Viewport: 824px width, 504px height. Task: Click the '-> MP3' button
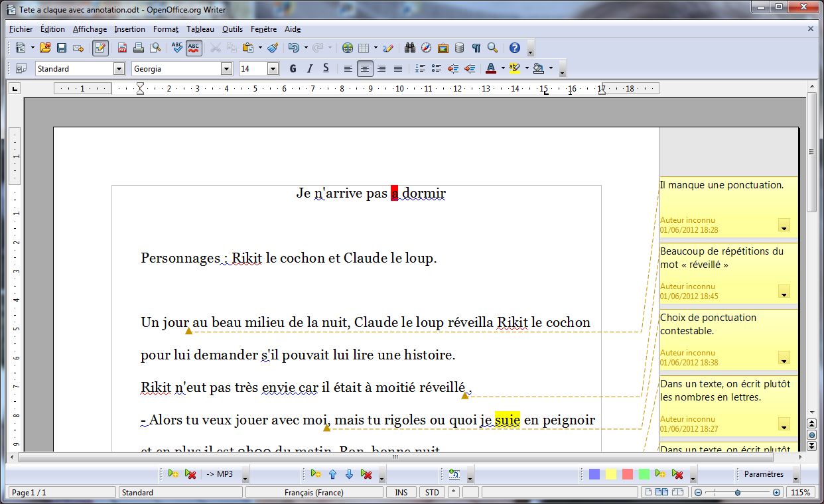click(219, 474)
